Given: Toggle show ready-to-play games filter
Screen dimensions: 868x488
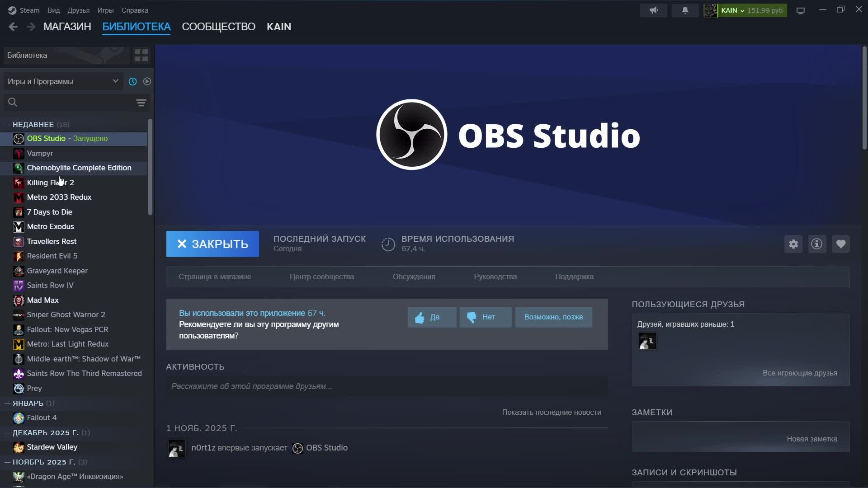Looking at the screenshot, I should pos(147,81).
